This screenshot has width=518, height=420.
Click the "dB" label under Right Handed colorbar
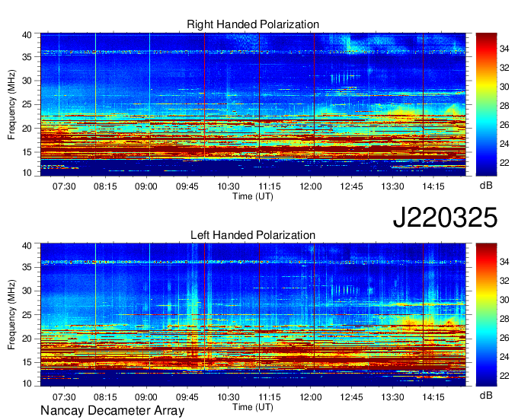(486, 186)
